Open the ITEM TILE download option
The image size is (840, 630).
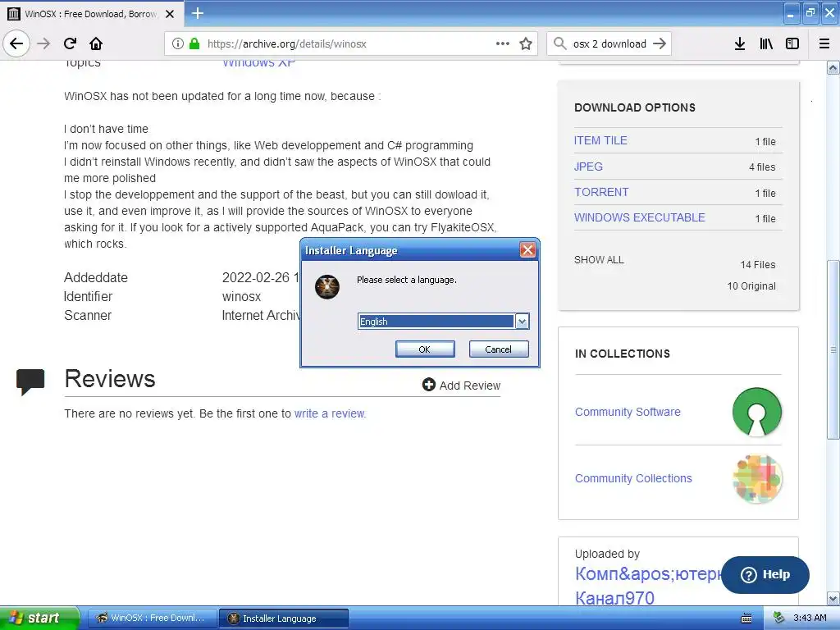600,140
